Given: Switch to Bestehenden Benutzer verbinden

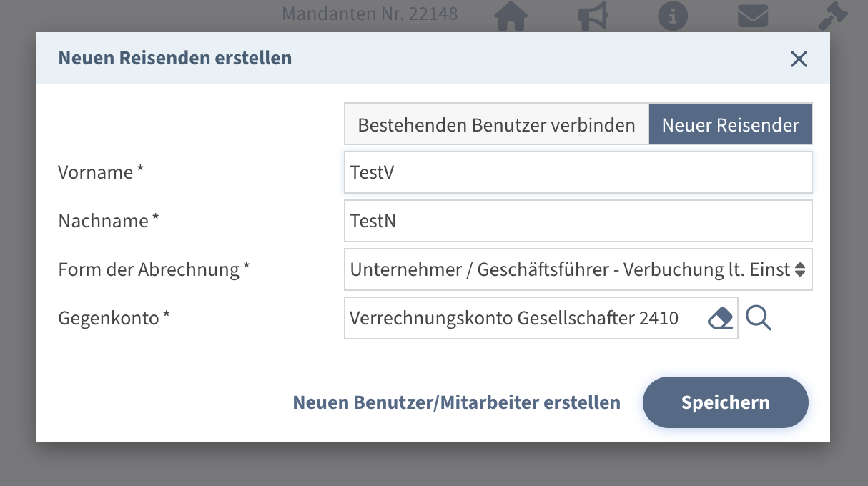Looking at the screenshot, I should (496, 124).
